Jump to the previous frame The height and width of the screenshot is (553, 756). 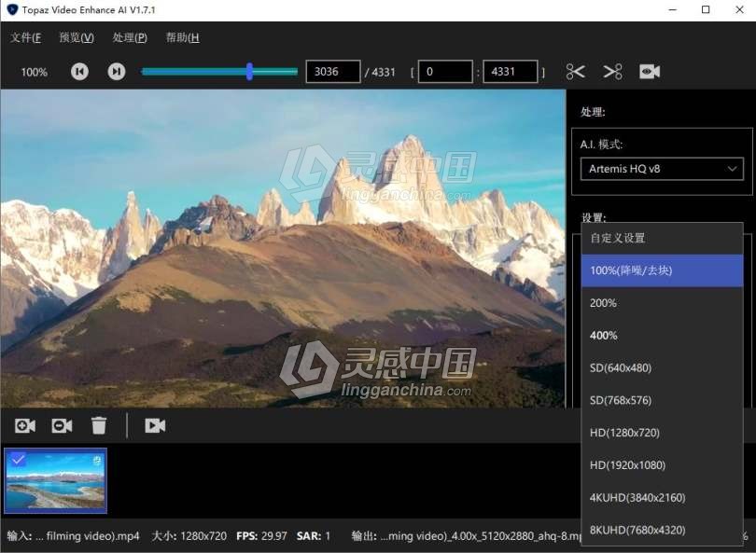(x=79, y=72)
